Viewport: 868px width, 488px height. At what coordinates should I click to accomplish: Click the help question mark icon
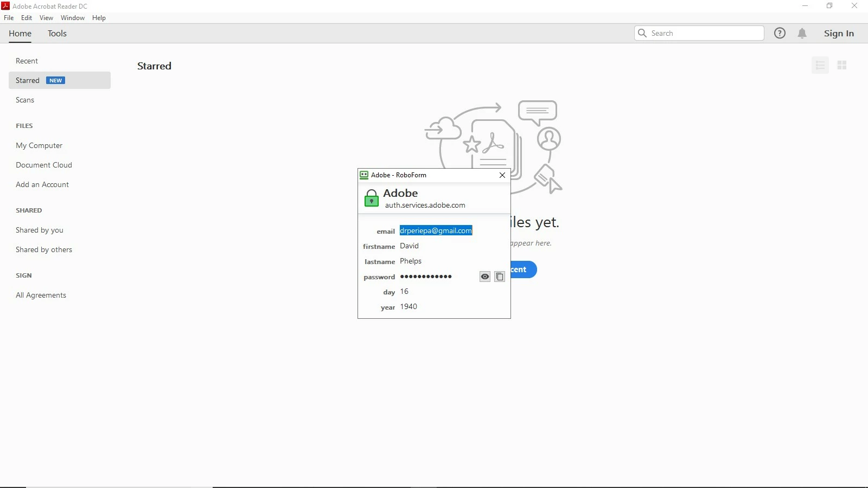(780, 33)
